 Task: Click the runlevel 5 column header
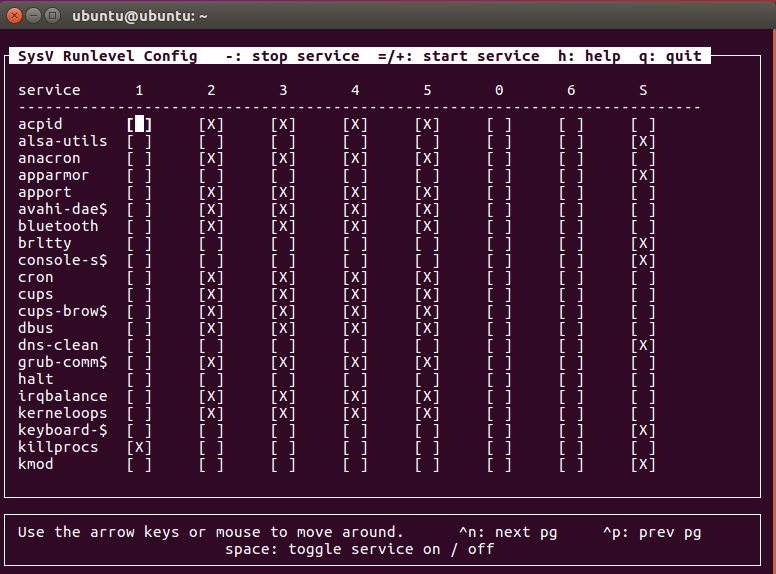tap(427, 91)
